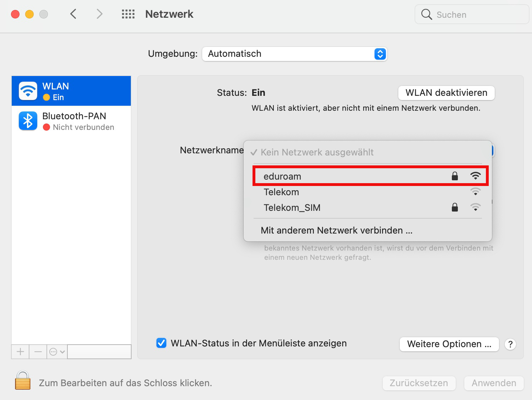Select Bluetooth-PAN service in sidebar

pyautogui.click(x=71, y=121)
